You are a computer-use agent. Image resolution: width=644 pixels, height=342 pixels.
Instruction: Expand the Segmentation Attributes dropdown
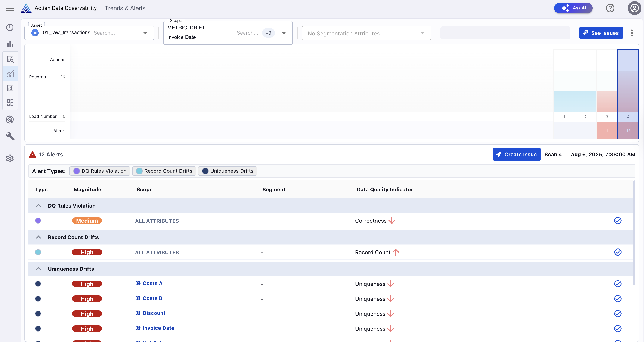click(422, 33)
